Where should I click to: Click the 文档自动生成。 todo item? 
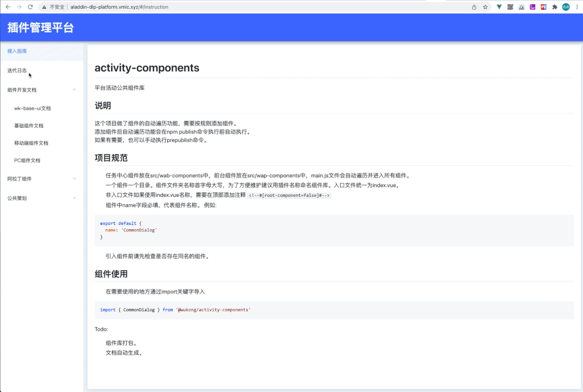point(124,353)
